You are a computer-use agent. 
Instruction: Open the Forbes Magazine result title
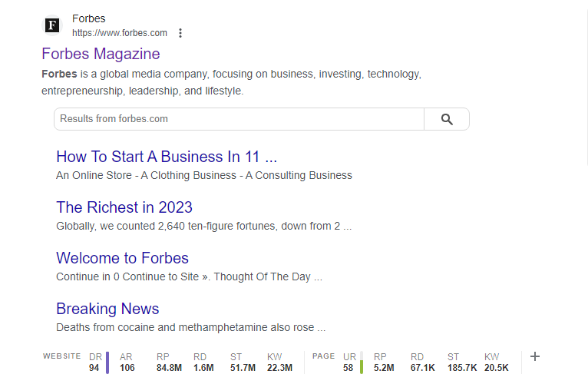[101, 54]
